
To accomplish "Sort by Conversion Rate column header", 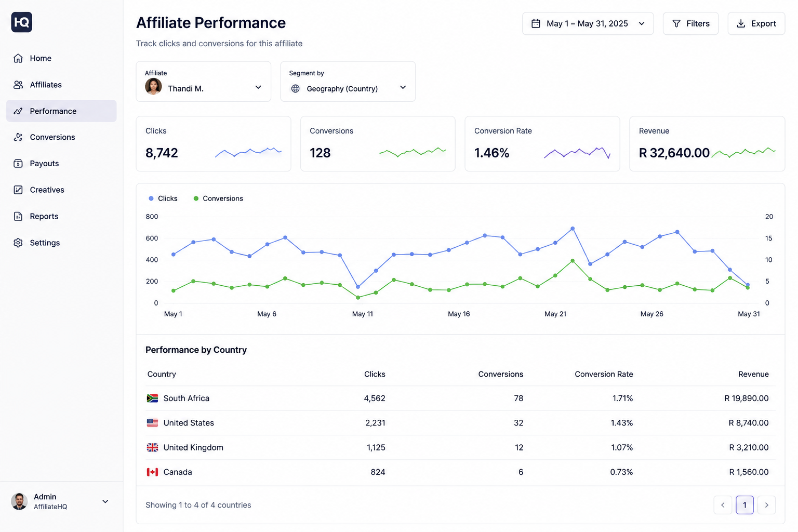I will 604,374.
